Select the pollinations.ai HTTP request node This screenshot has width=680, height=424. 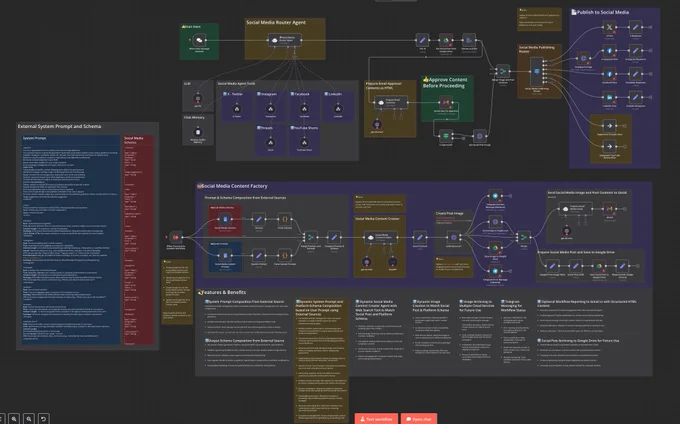(454, 237)
